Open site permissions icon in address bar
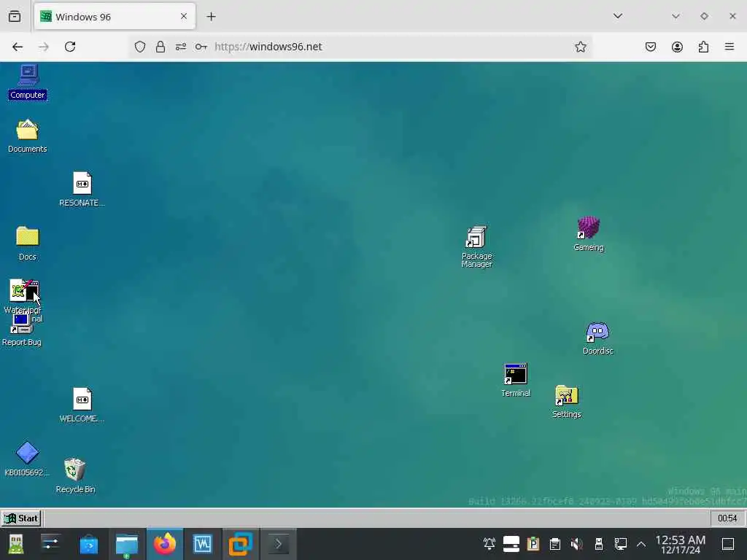The width and height of the screenshot is (747, 560). (x=181, y=47)
